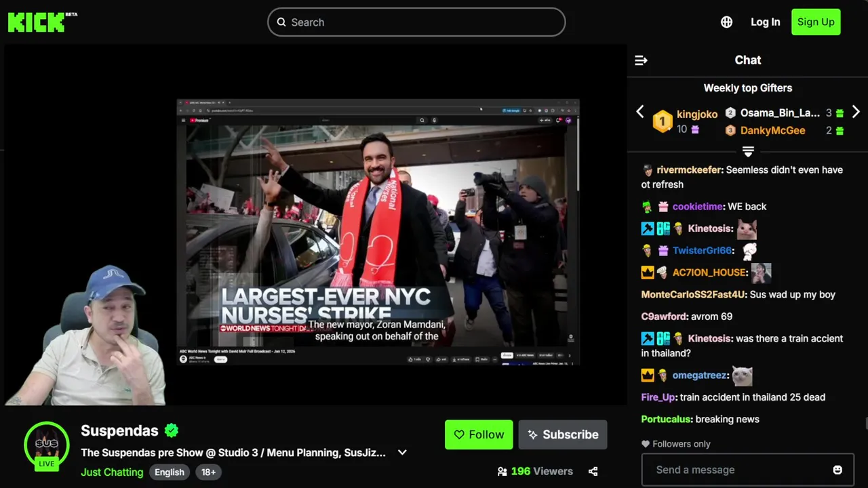This screenshot has height=488, width=868.
Task: Click the gift badge beside cookietime
Action: 663,207
